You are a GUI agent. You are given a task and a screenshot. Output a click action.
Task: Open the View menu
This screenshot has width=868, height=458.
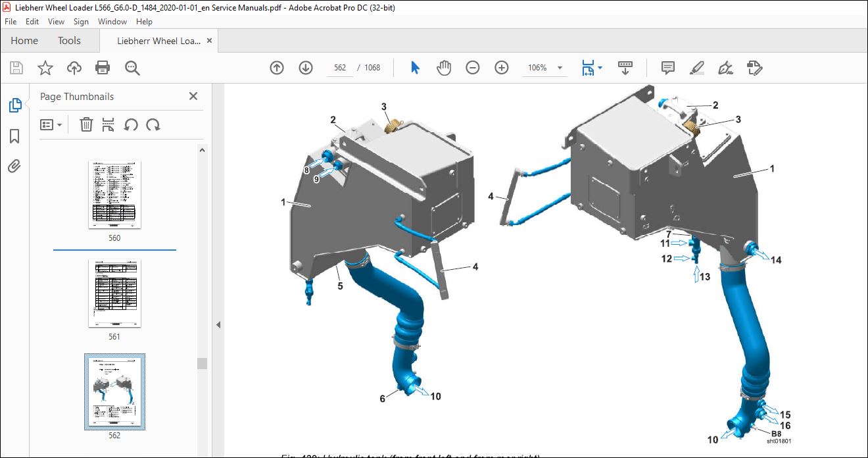tap(57, 22)
